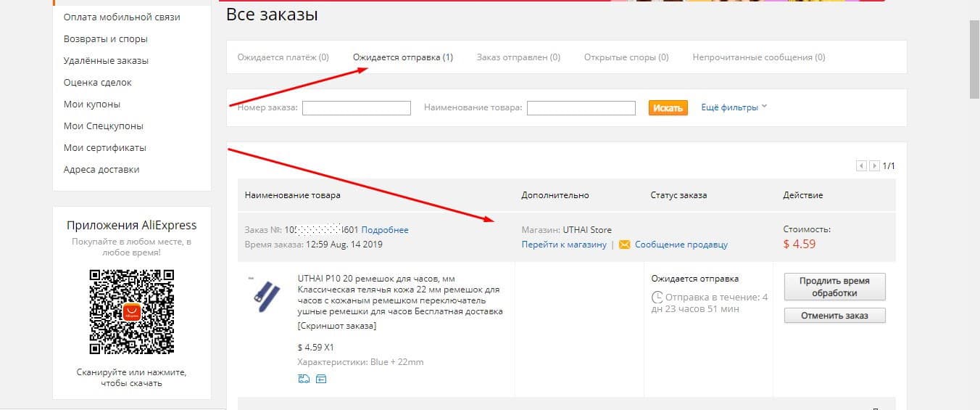Open the UTHAI P10 watch strap product title
This screenshot has width=980, height=410.
(400, 295)
